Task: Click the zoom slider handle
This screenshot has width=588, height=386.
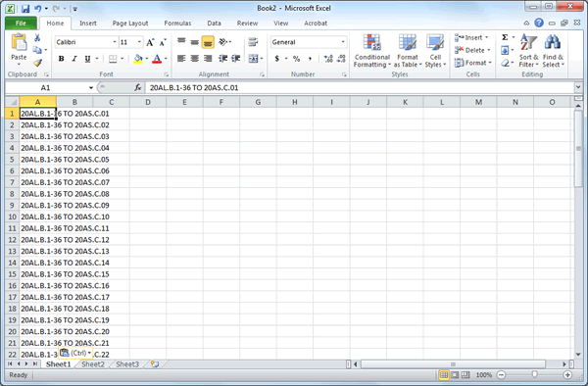Action: [534, 374]
